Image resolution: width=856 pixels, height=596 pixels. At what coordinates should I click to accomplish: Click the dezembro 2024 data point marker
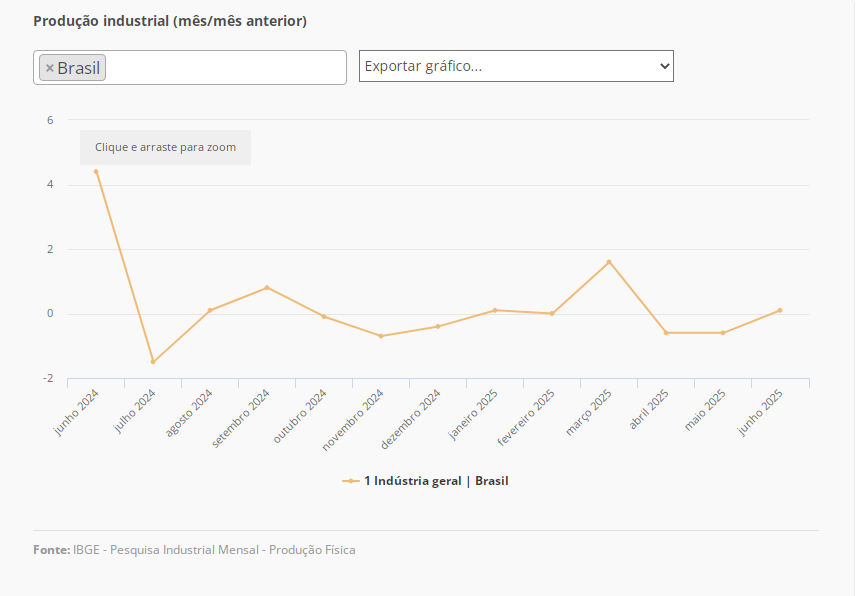click(x=438, y=326)
